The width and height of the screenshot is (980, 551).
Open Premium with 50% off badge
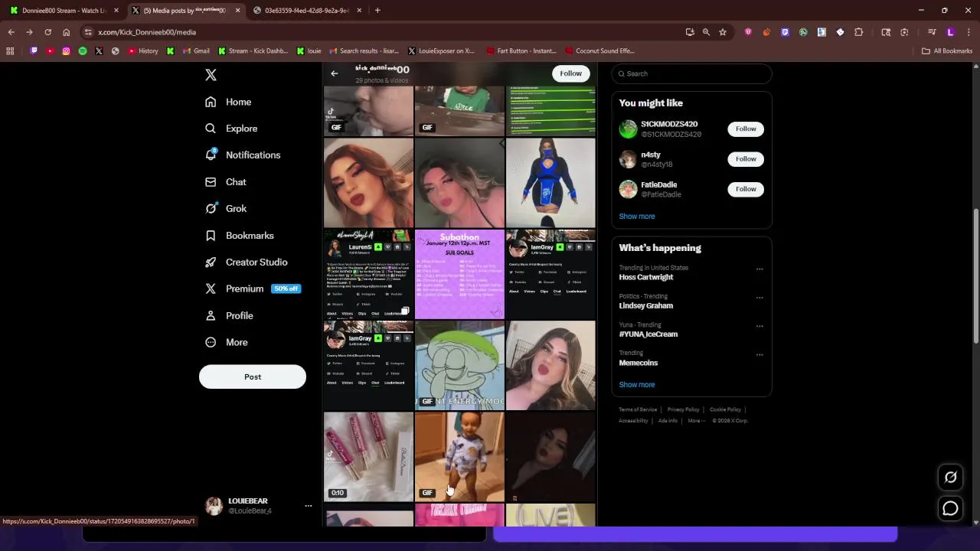click(253, 289)
